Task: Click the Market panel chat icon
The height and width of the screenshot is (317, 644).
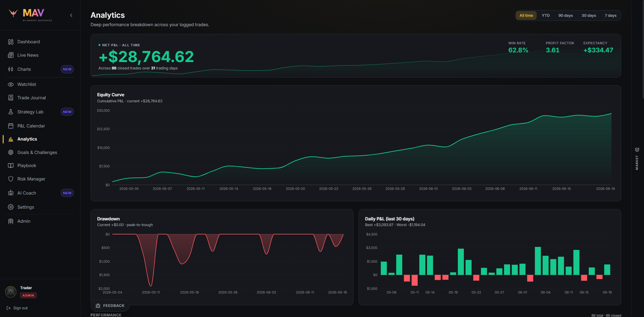Action: click(x=637, y=150)
